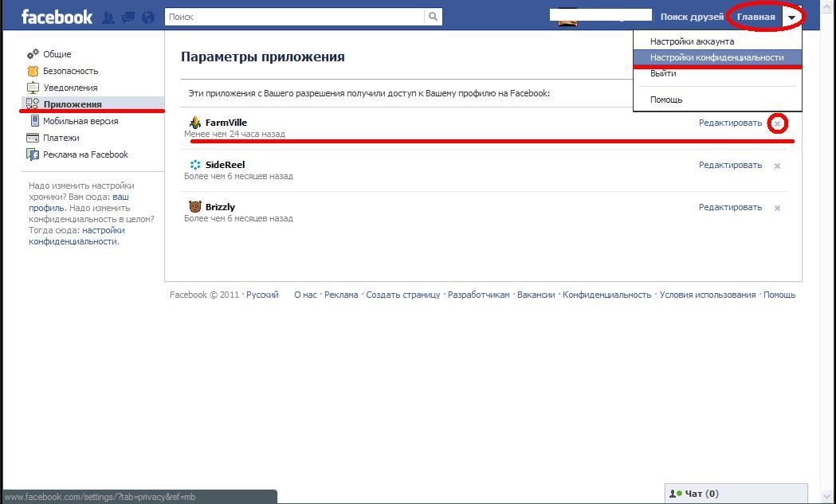Open notifications globe icon
Image resolution: width=836 pixels, height=504 pixels.
coord(148,18)
